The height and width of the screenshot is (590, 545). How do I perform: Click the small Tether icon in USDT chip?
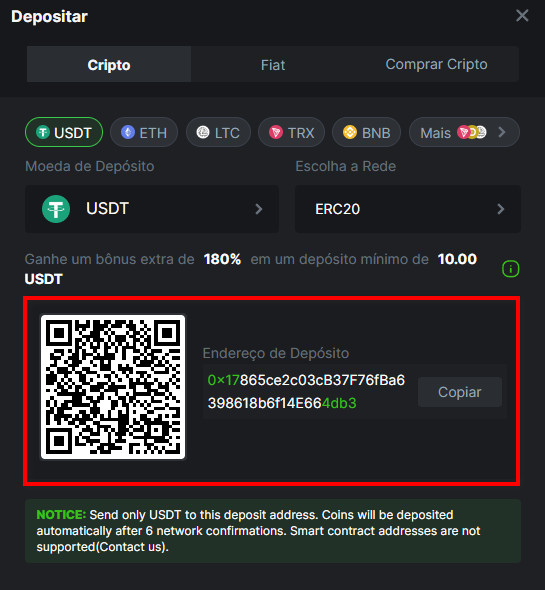coord(43,132)
